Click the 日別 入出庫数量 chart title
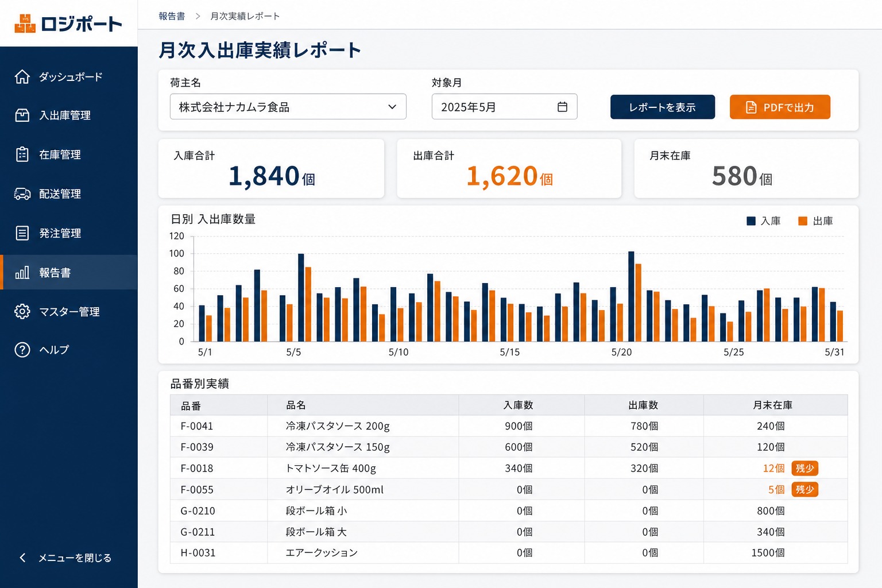The image size is (882, 588). point(213,219)
